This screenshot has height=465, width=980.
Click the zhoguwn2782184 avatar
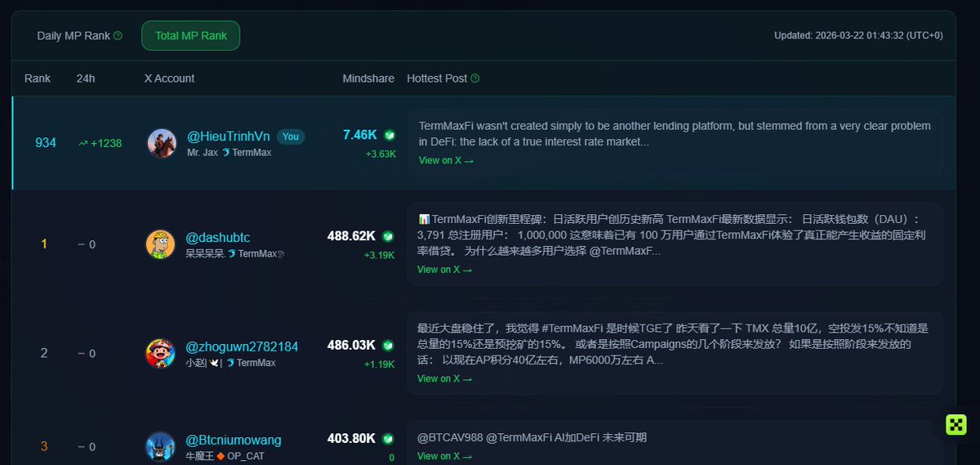[x=160, y=353]
